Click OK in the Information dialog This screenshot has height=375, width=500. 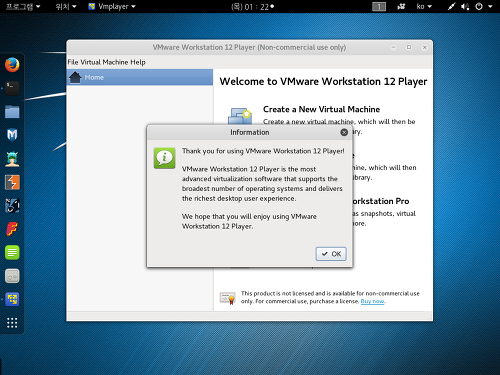pos(331,254)
